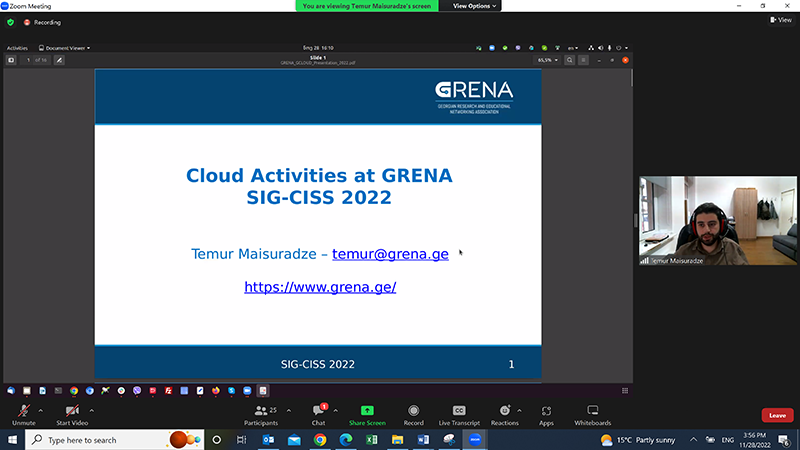Image resolution: width=800 pixels, height=450 pixels.
Task: Click the red Recording indicator
Action: pyautogui.click(x=42, y=22)
